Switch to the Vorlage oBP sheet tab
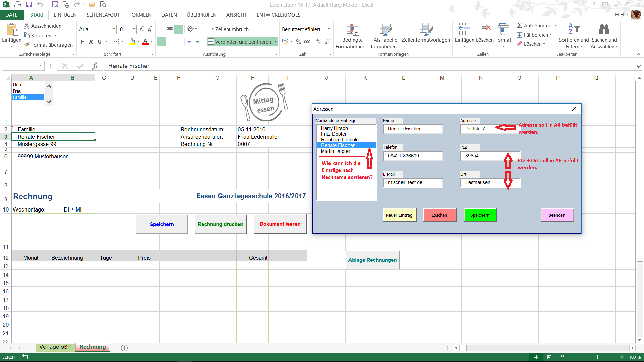Image resolution: width=644 pixels, height=362 pixels. [x=55, y=347]
